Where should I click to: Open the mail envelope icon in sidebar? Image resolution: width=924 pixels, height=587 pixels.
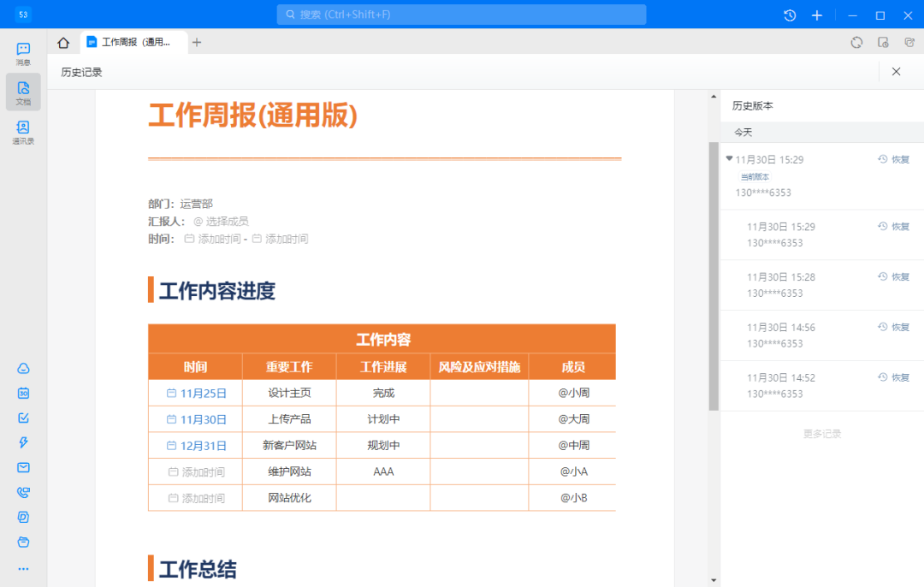click(x=23, y=467)
